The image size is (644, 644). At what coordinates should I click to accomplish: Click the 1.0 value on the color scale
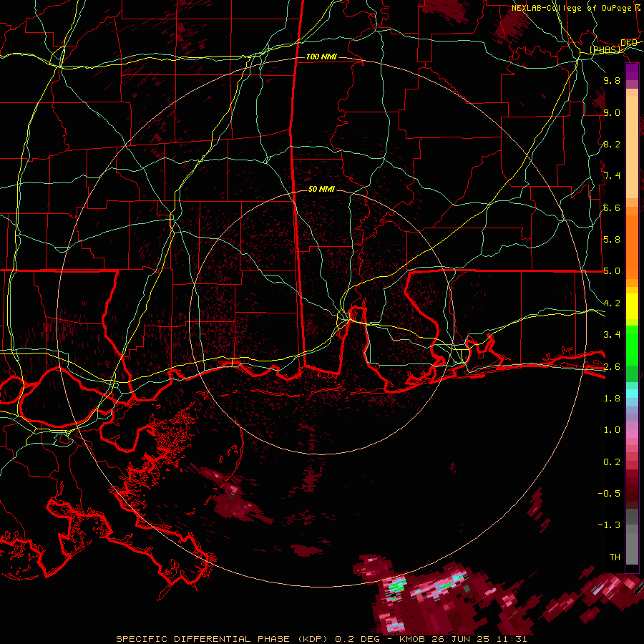[612, 430]
